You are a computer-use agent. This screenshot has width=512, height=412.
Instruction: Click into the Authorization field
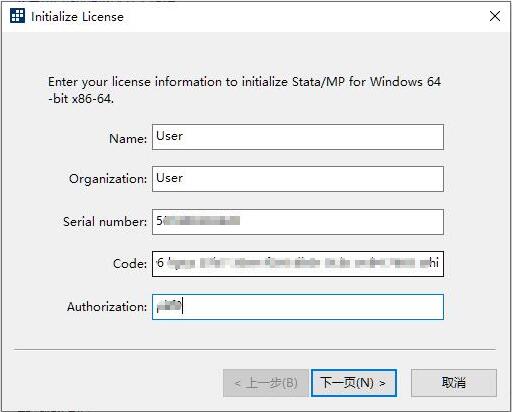(298, 307)
